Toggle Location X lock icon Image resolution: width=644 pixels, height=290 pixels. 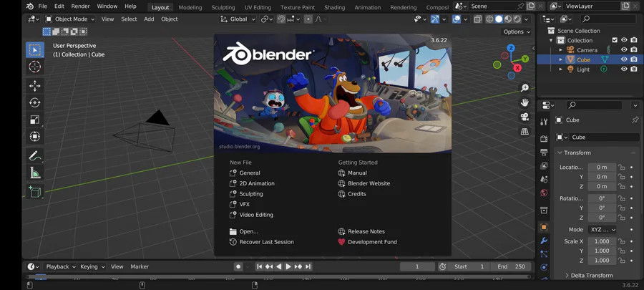click(x=622, y=167)
